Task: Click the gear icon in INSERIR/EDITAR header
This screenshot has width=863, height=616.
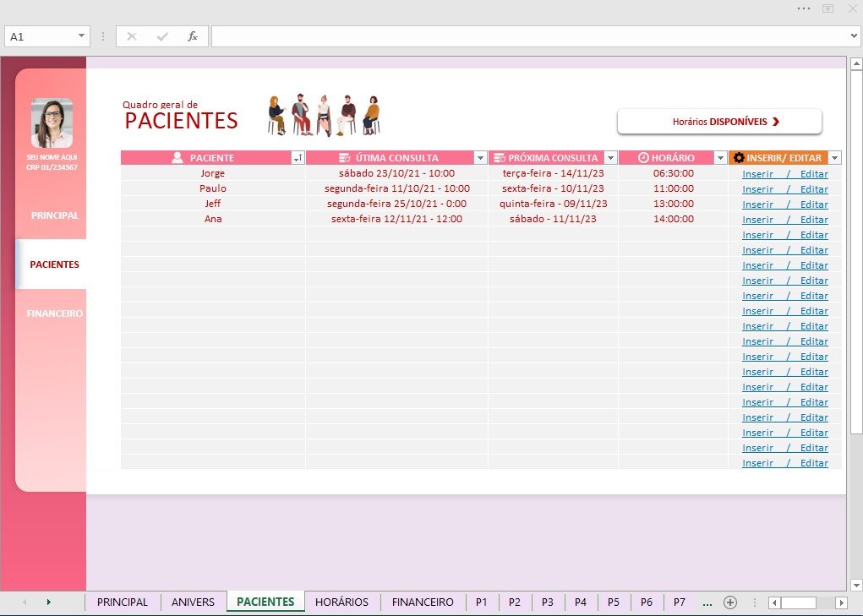Action: click(739, 158)
